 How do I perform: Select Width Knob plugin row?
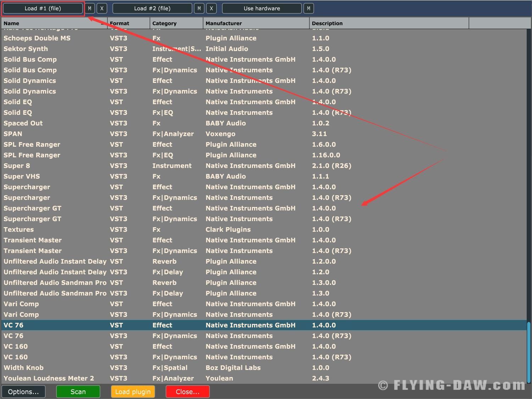click(264, 368)
